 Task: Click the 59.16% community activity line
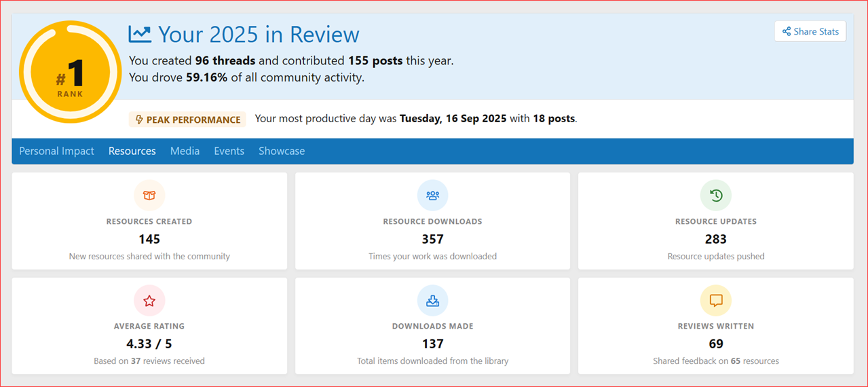(247, 77)
